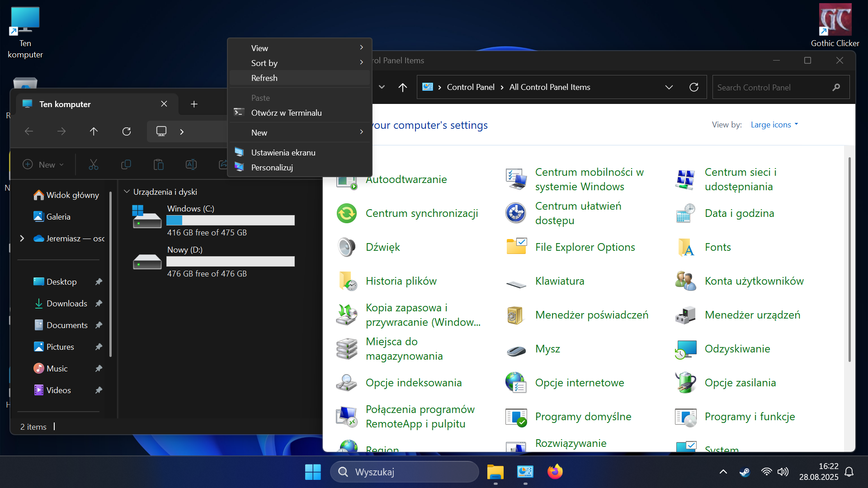Open the View by Large icons dropdown
Screen dimensions: 868x488
point(774,125)
